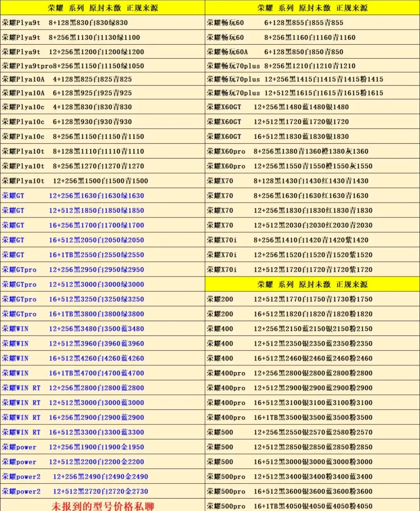Select the 荣耀power2 12+512 row with 金2730
The width and height of the screenshot is (420, 511).
click(x=103, y=491)
